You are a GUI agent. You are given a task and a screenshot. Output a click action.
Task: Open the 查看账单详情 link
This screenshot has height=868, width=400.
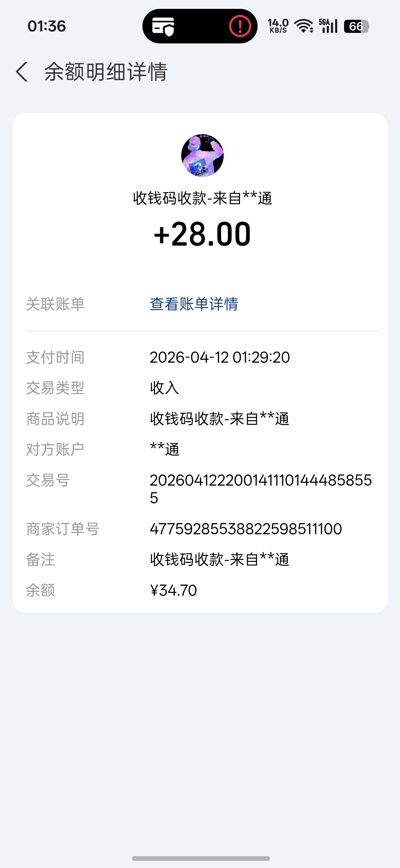click(194, 304)
